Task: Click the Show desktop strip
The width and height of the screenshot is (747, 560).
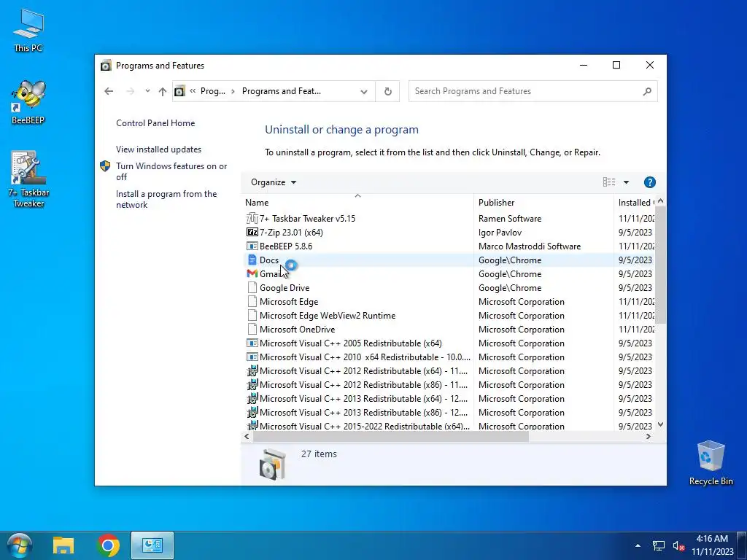Action: [x=742, y=545]
